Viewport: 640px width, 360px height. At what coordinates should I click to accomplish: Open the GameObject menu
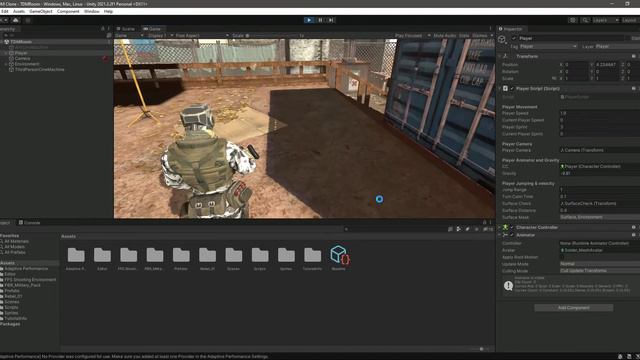coord(41,11)
